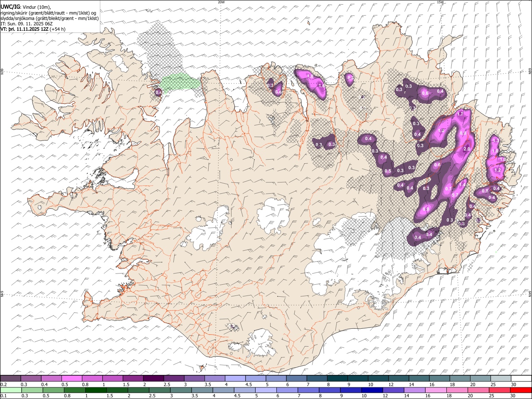
Task: Select bottom legend swatch between 5 and 6
Action: [266, 390]
